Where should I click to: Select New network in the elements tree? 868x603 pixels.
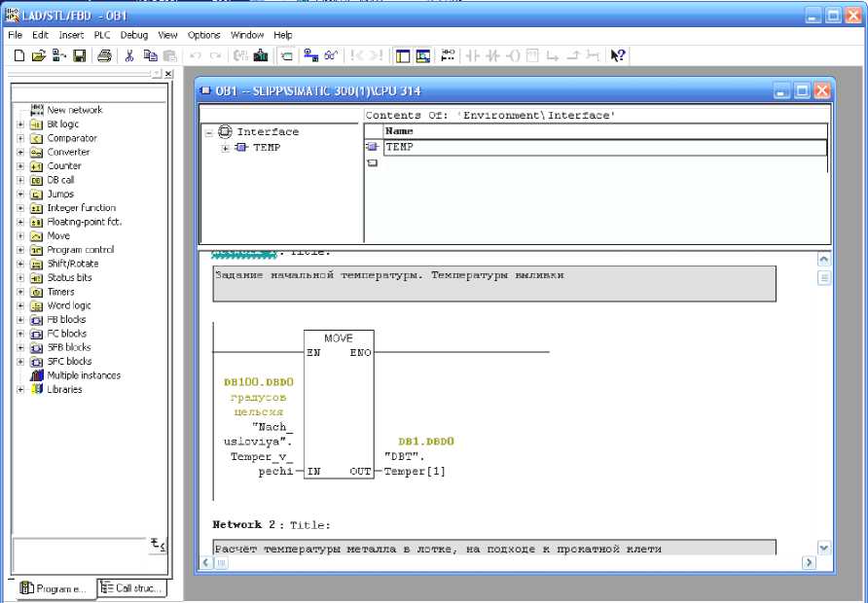tap(74, 110)
